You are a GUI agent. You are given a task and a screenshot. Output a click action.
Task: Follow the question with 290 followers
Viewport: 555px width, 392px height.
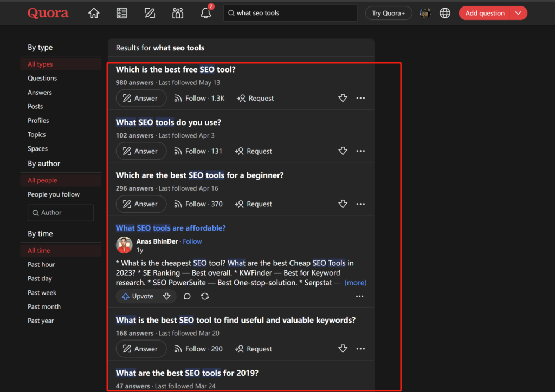[198, 349]
